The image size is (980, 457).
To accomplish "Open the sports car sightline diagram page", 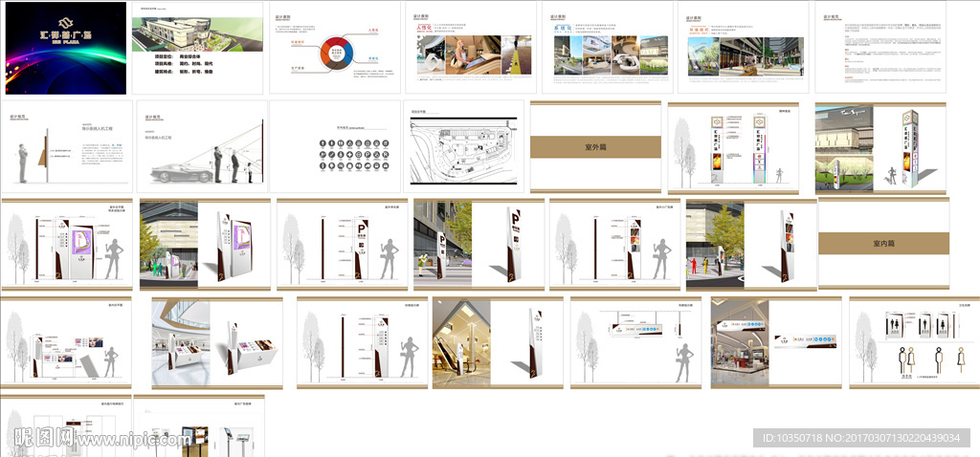I will (x=203, y=146).
